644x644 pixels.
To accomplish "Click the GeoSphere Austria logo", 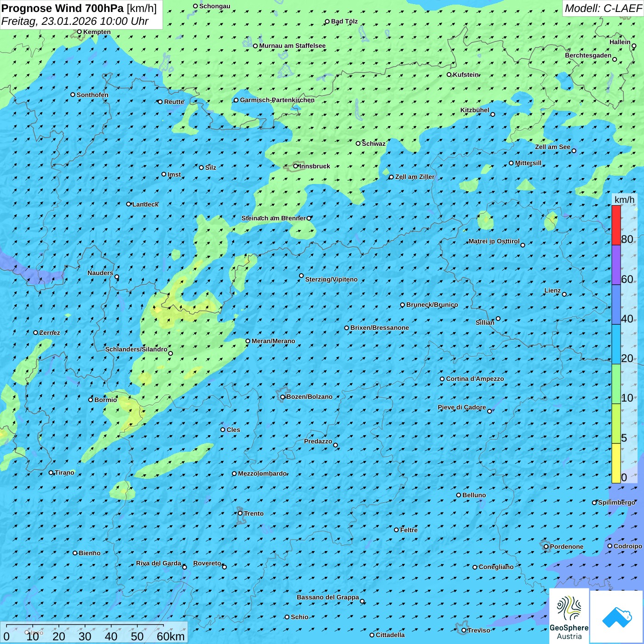I will 569,615.
